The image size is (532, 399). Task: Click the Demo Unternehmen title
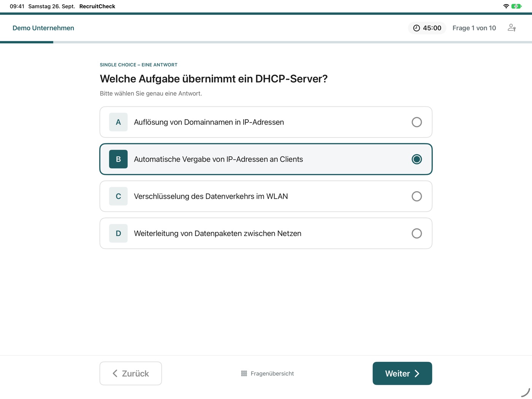[43, 28]
